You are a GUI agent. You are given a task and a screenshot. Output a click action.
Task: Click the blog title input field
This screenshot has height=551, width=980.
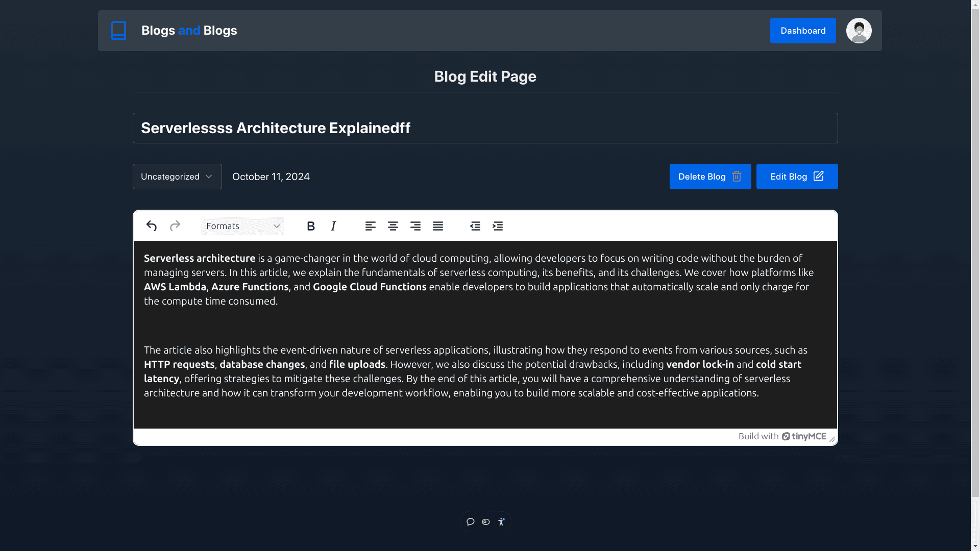click(x=485, y=128)
